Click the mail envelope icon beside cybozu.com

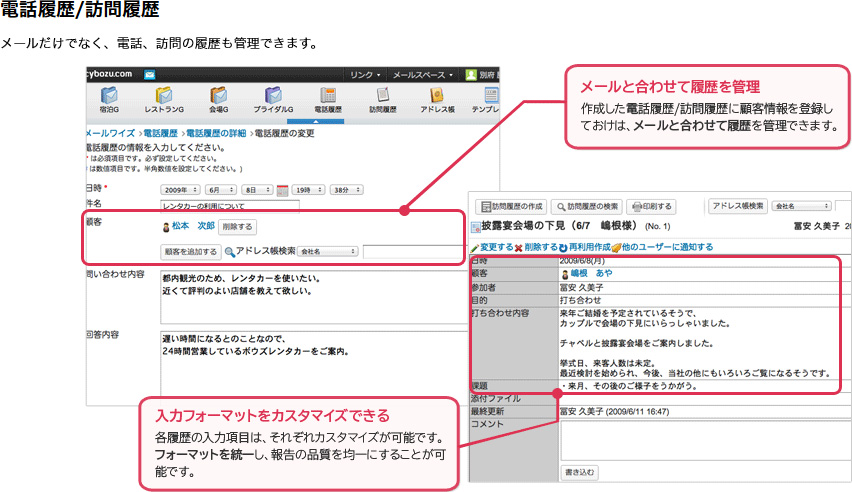point(149,74)
